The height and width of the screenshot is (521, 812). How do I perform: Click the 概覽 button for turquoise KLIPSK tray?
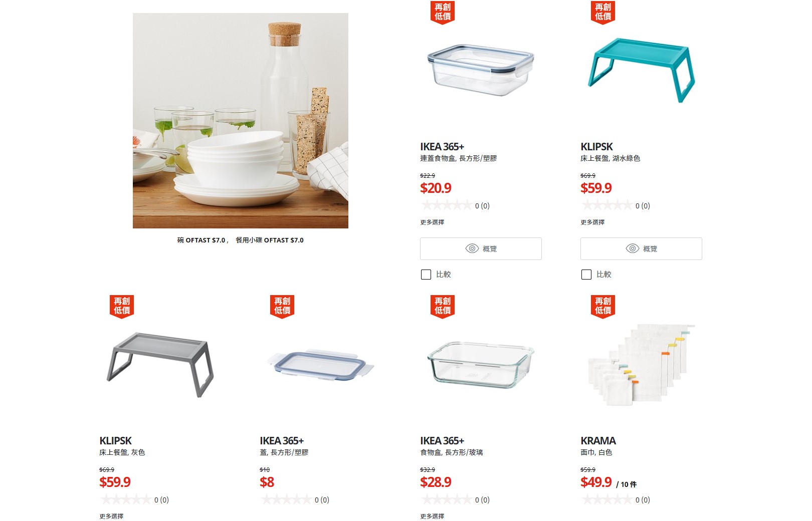(641, 248)
